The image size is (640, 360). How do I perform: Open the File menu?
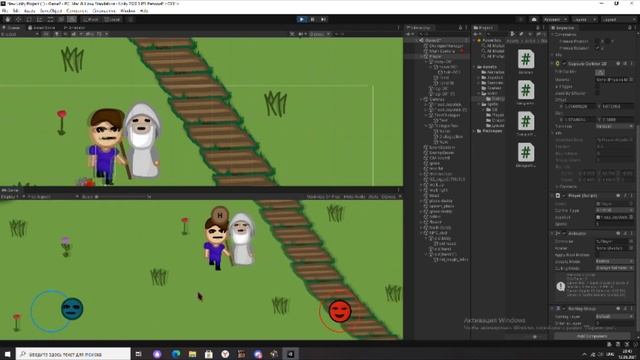5,11
